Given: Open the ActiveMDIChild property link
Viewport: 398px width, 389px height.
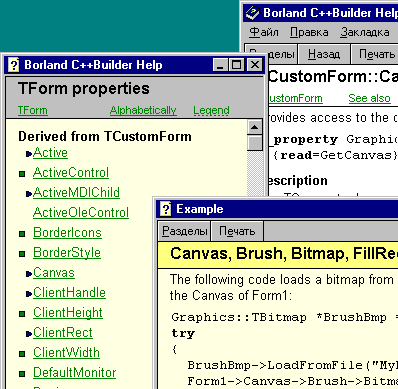Looking at the screenshot, I should point(76,193).
